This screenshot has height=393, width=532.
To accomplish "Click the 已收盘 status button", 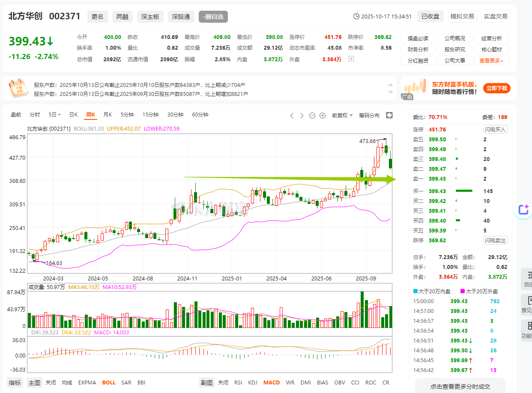I will coord(430,16).
